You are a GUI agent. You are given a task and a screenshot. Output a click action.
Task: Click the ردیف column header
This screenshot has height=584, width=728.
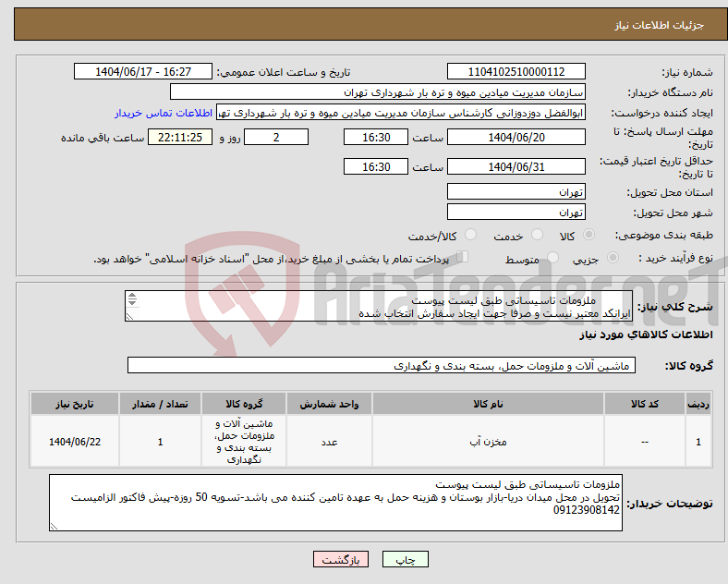coord(698,404)
